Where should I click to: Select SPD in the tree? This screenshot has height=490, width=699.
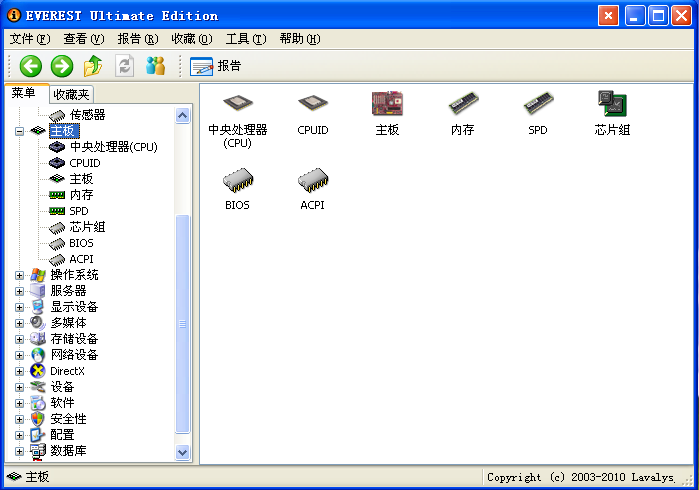point(79,211)
